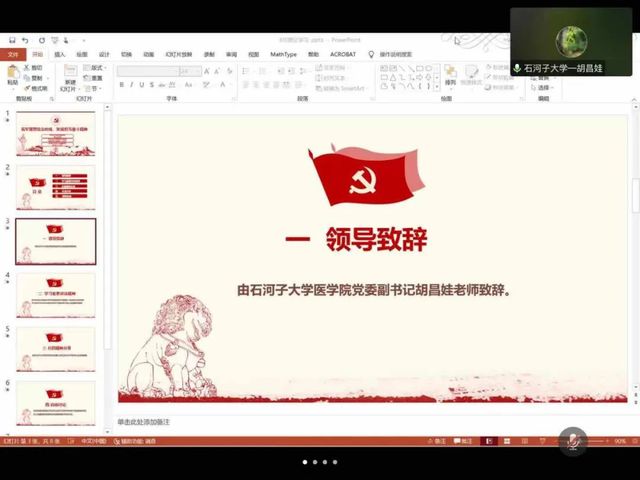Click the slide title text 领导致辞
The image size is (640, 480).
click(x=376, y=239)
